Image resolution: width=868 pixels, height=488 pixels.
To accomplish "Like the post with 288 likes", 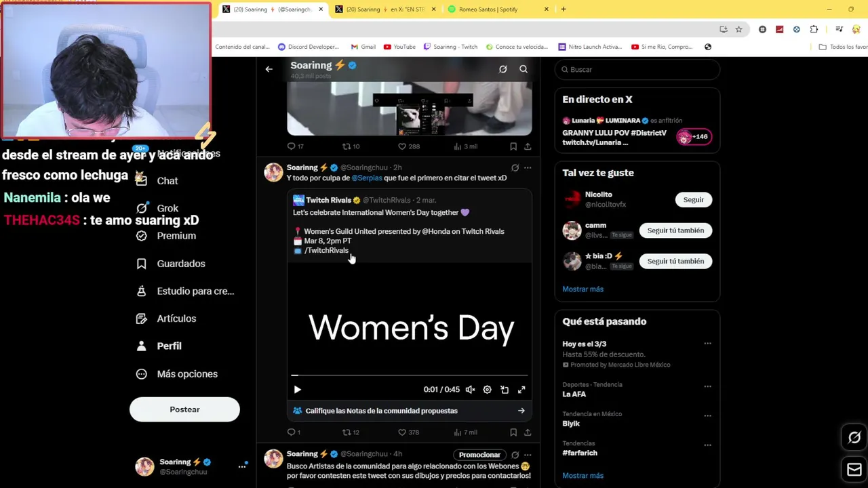I will point(408,146).
